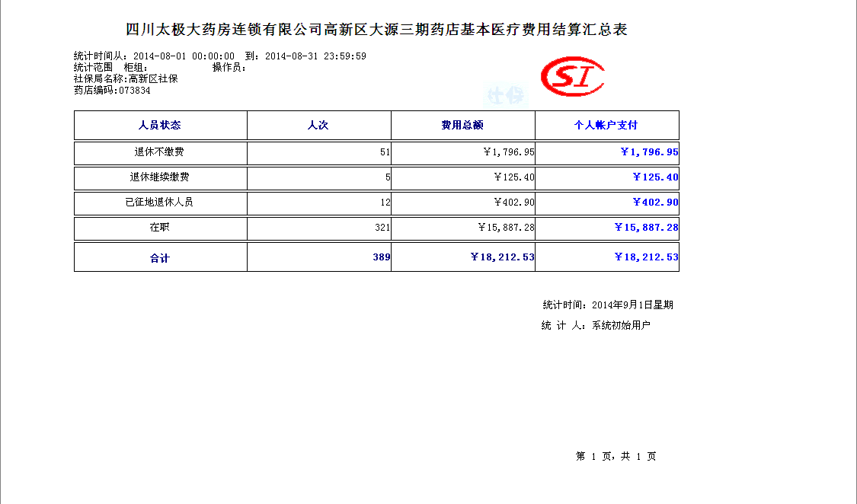Click 人次 value 51 for 退休不缴费
Image resolution: width=857 pixels, height=504 pixels.
385,152
